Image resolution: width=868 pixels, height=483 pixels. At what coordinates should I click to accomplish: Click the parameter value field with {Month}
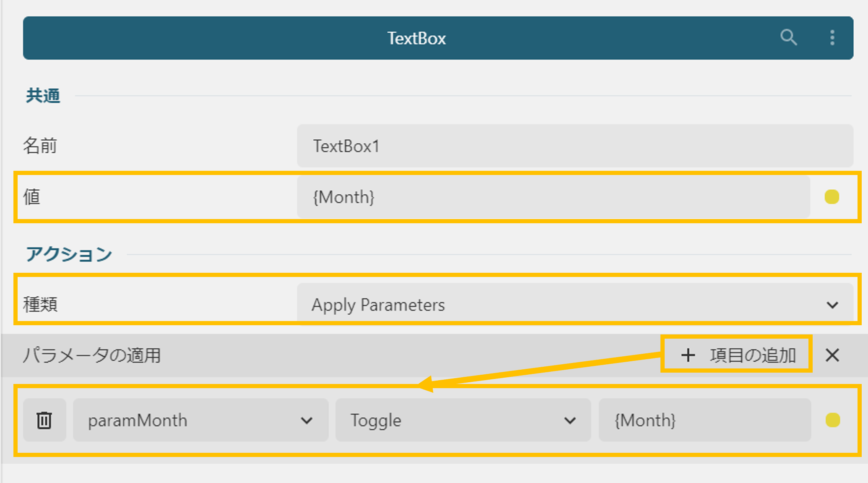pyautogui.click(x=705, y=420)
